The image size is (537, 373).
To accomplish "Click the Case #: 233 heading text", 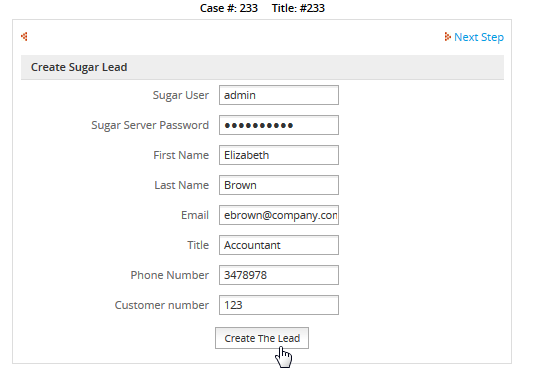I will pyautogui.click(x=229, y=8).
